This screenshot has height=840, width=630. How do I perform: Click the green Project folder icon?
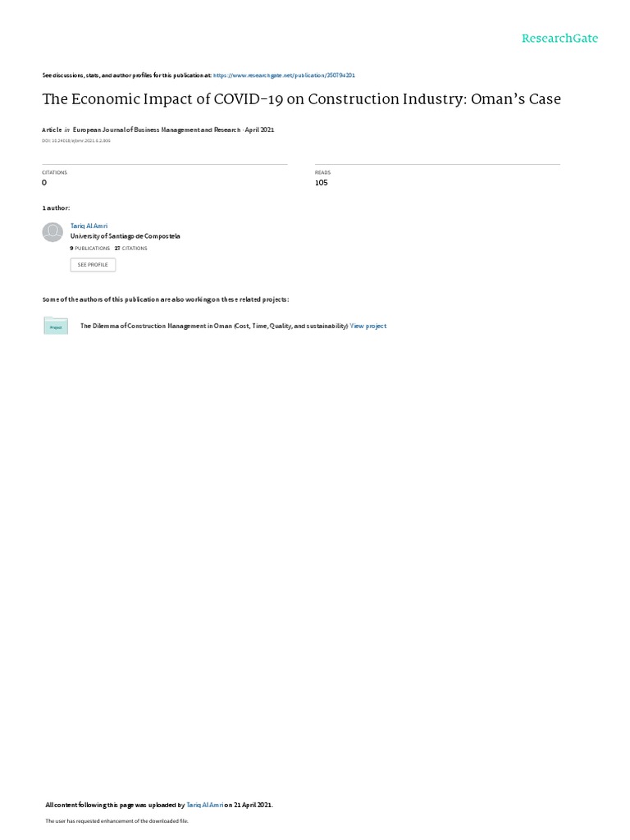[x=56, y=326]
